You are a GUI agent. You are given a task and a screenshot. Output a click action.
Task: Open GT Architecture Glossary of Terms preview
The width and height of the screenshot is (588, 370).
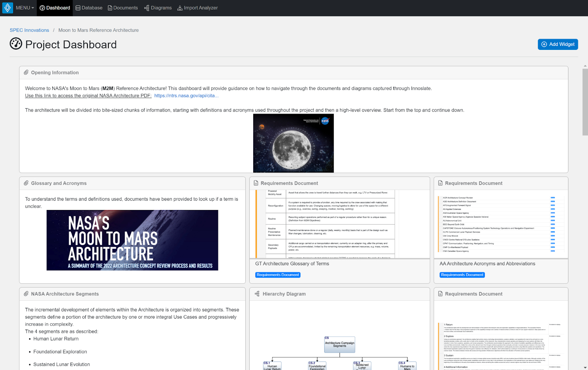340,224
